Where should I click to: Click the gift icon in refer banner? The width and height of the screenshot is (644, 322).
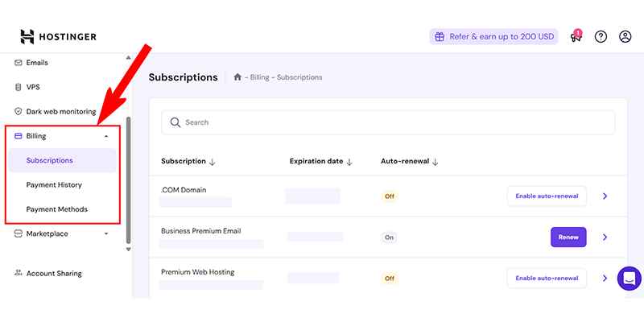(440, 36)
